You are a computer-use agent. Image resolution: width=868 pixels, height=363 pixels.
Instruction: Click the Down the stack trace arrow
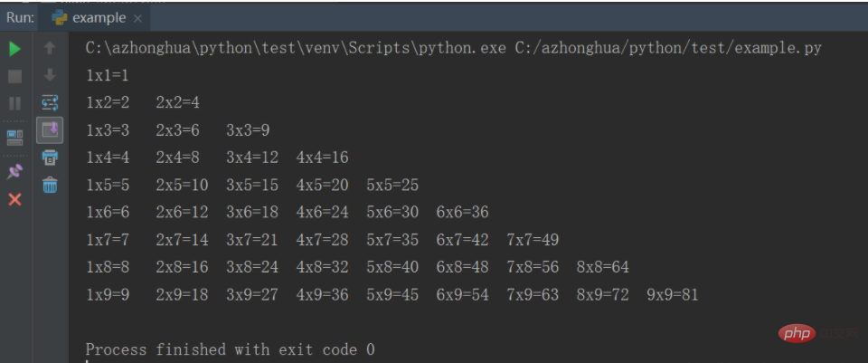pyautogui.click(x=50, y=75)
